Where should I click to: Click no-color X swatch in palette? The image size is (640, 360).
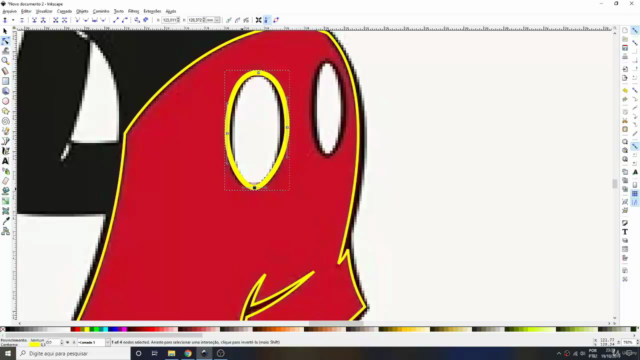3,329
